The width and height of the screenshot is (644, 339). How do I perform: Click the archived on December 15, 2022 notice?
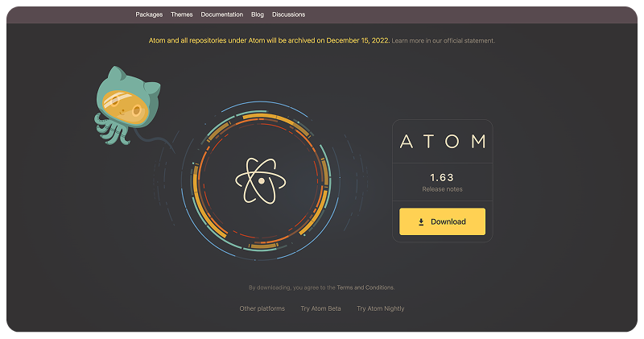[269, 40]
